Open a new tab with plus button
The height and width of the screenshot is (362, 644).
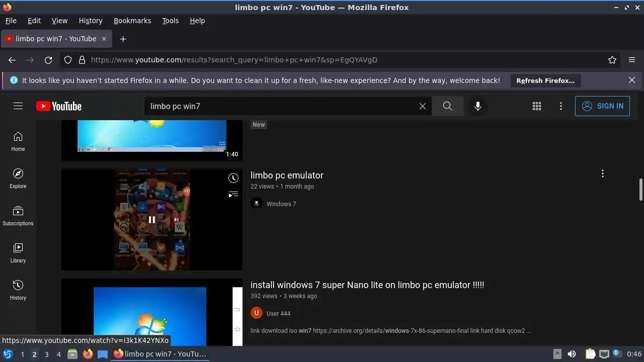click(123, 39)
